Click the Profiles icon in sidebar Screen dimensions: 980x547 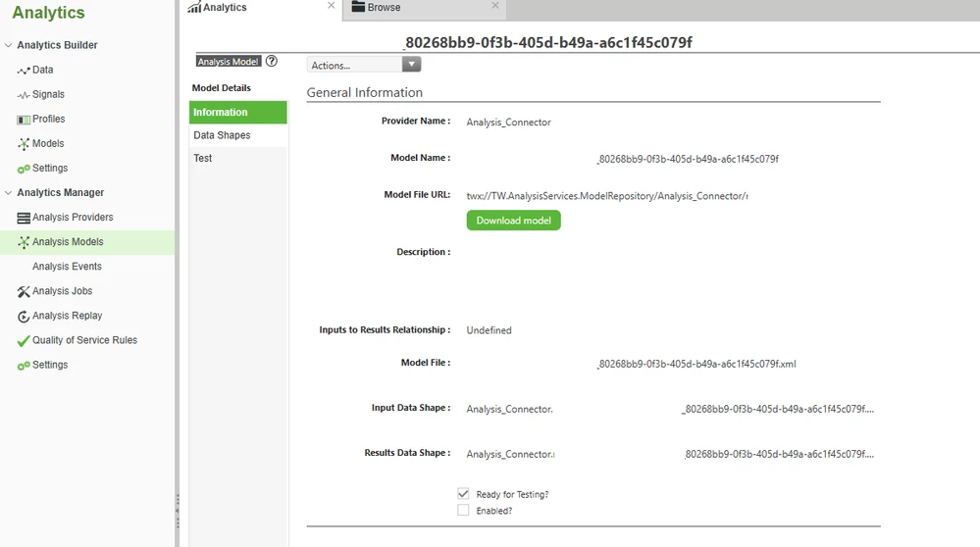(24, 120)
